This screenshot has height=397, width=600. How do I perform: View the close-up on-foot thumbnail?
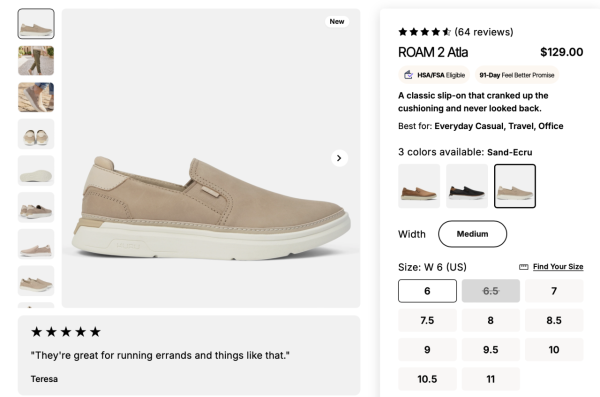36,97
